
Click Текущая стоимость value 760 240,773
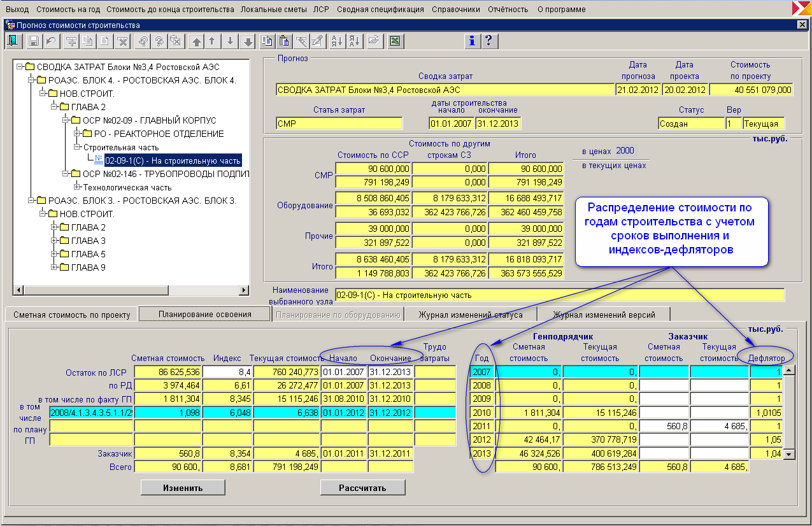point(287,372)
